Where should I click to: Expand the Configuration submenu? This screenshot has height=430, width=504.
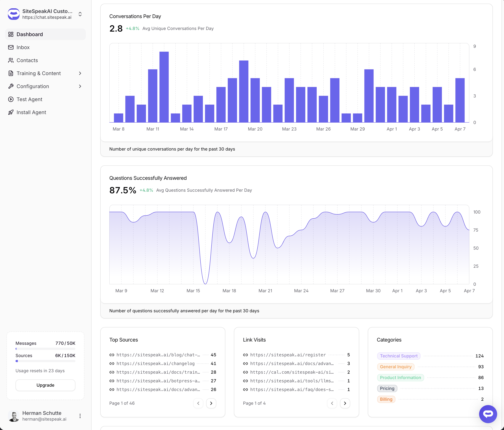80,86
